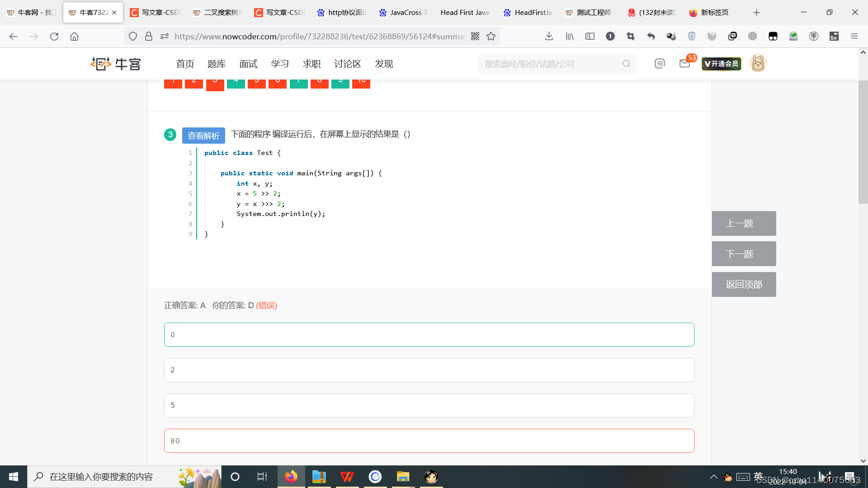Open the message inbox with 53 badge

(x=685, y=63)
